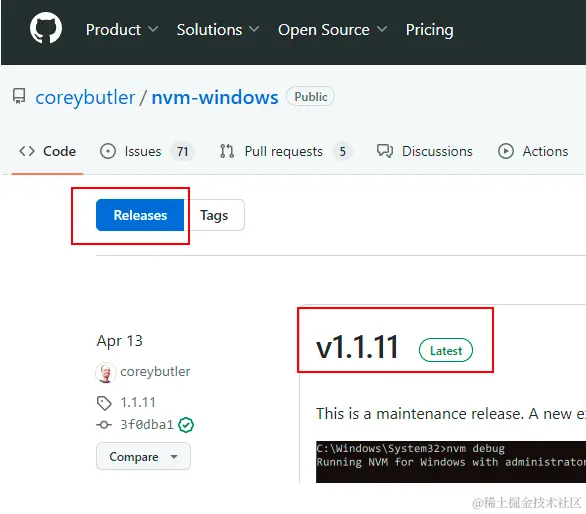Expand the Solutions menu
Screen dimensions: 586x514
[218, 30]
